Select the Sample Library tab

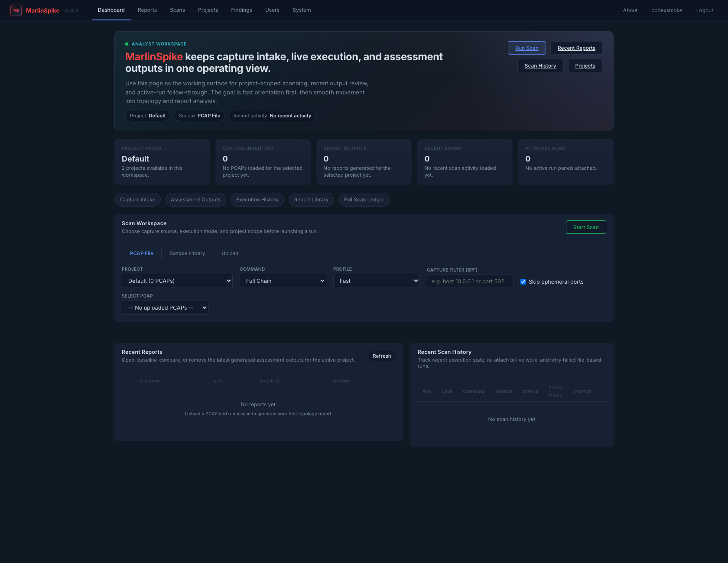tap(187, 253)
